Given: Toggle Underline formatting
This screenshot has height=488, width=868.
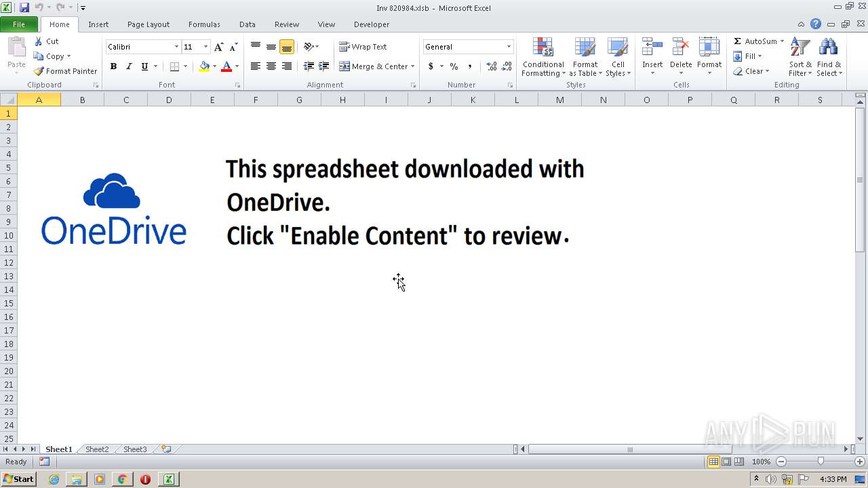Looking at the screenshot, I should pos(144,66).
